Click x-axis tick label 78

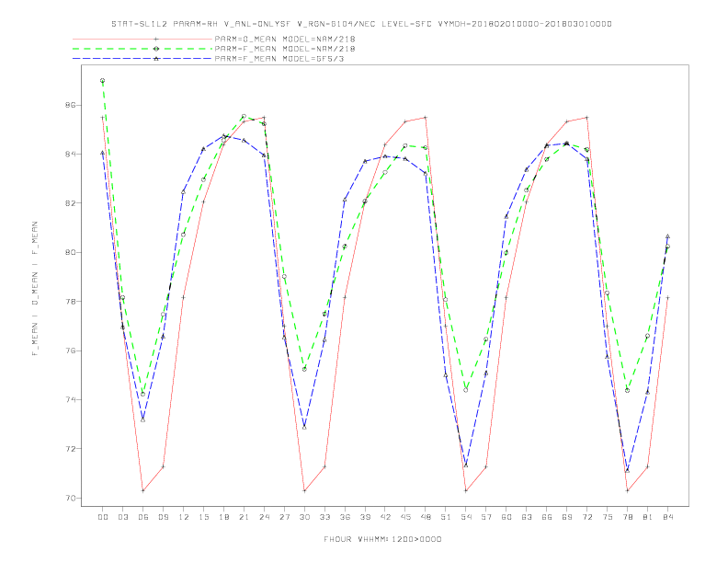(628, 517)
